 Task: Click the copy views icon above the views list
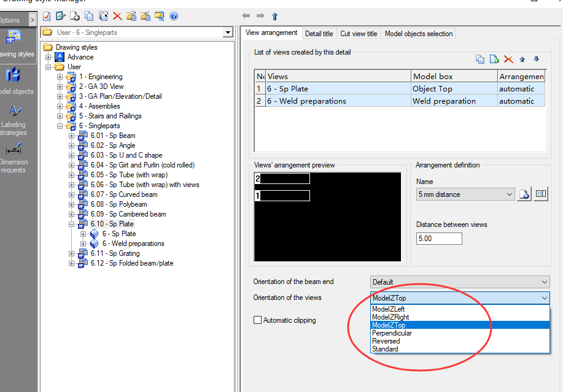point(480,59)
